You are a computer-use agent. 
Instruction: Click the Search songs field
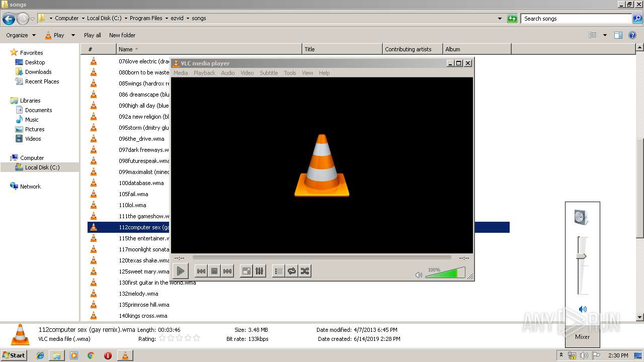pyautogui.click(x=577, y=19)
